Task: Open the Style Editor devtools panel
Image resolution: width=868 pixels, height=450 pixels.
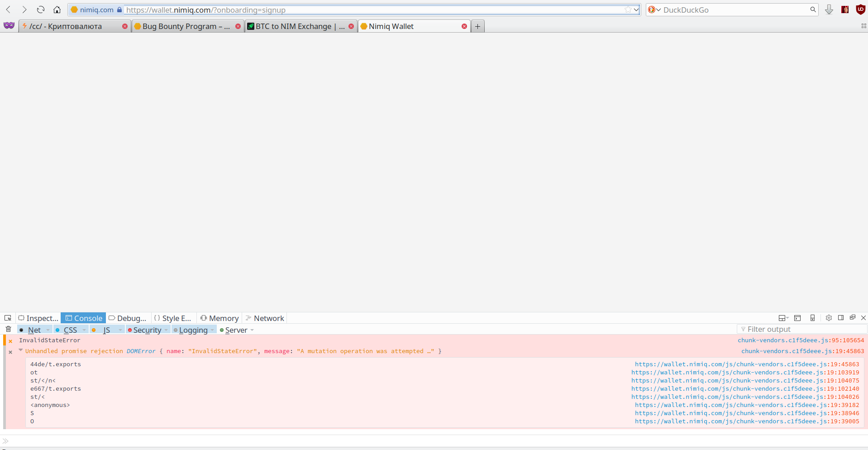Action: 173,318
